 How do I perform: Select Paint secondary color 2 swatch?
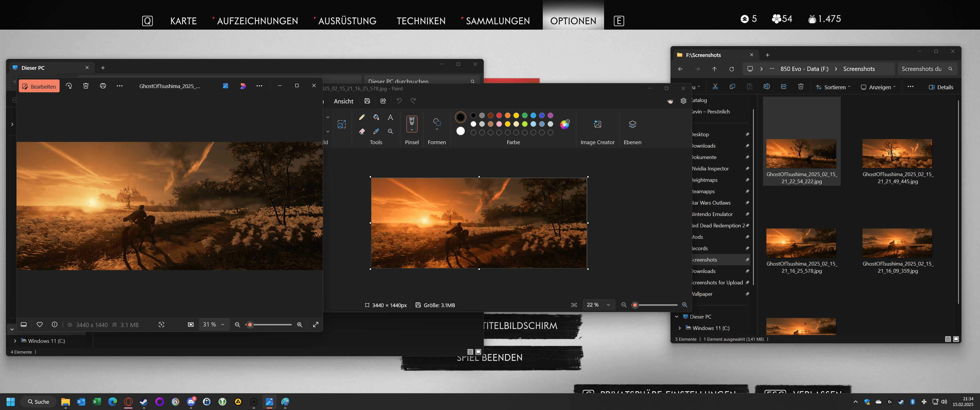(x=460, y=131)
